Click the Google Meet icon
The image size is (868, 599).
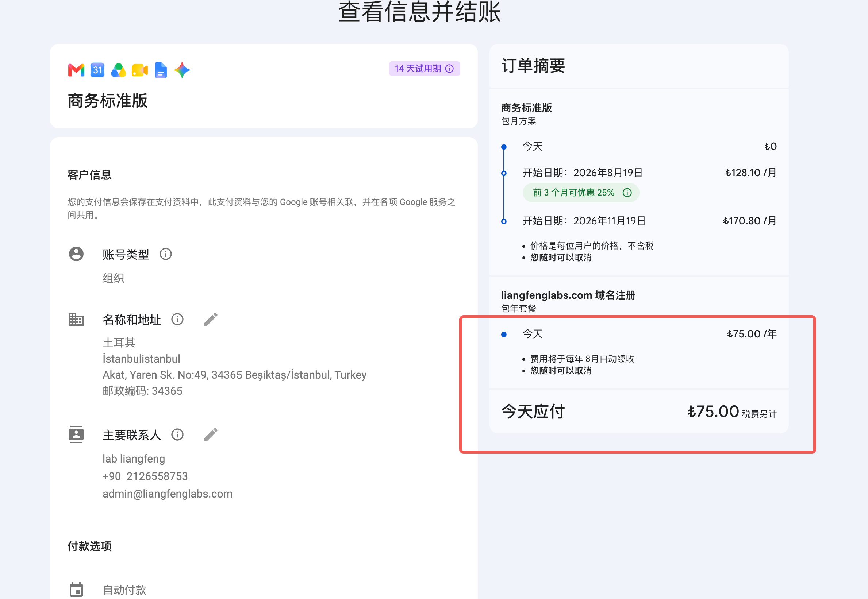click(140, 70)
